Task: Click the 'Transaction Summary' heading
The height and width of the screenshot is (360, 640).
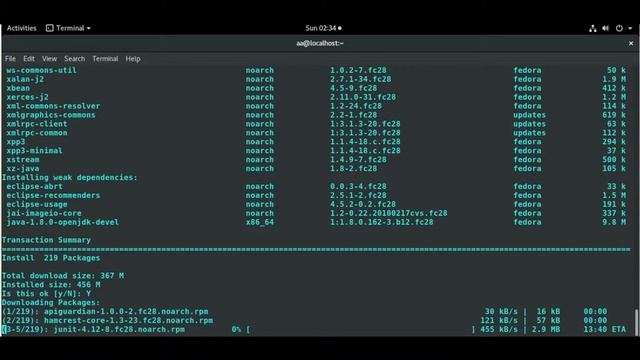Action: (46, 240)
